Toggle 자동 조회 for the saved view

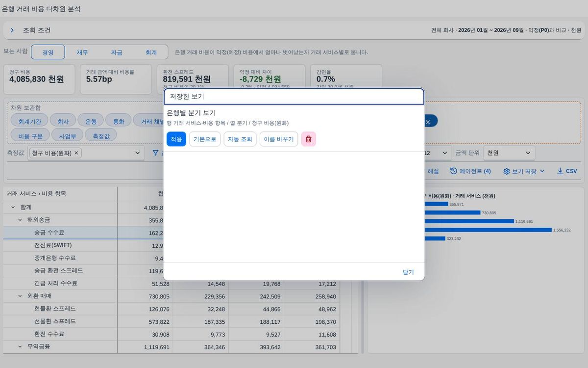point(240,139)
